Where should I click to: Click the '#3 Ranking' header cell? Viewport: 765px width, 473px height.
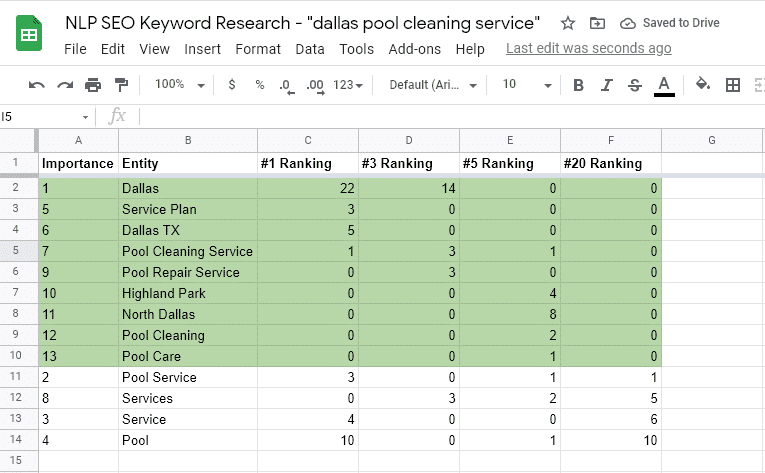409,164
